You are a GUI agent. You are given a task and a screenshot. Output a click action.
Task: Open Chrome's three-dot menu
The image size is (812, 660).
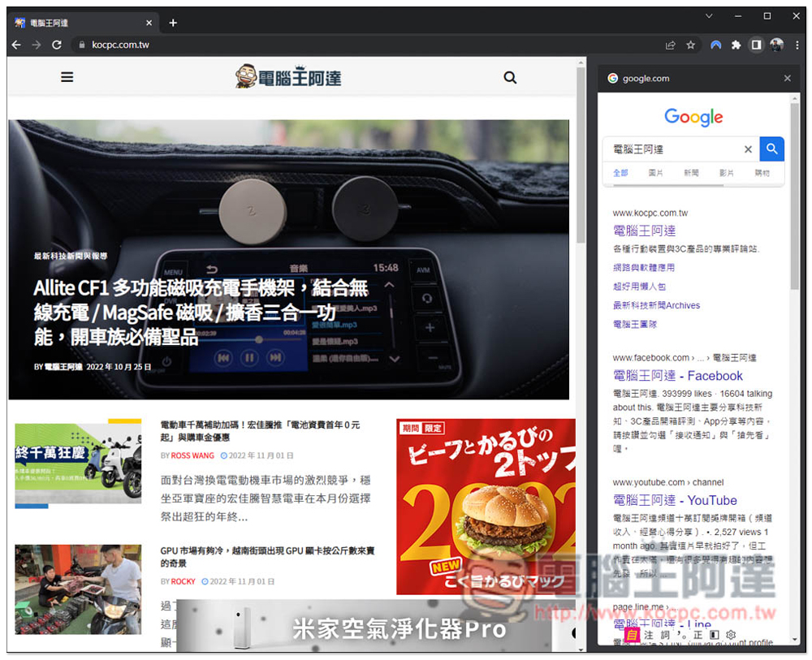(x=797, y=45)
